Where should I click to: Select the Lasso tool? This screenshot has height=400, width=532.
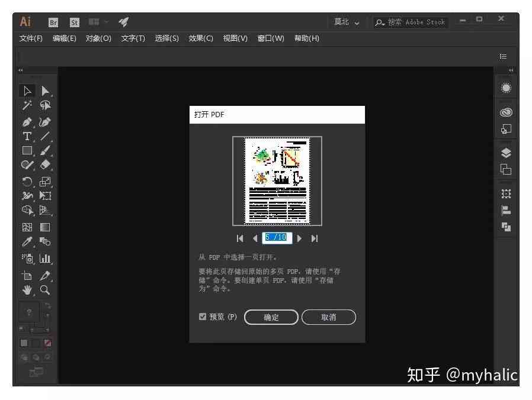[x=45, y=105]
